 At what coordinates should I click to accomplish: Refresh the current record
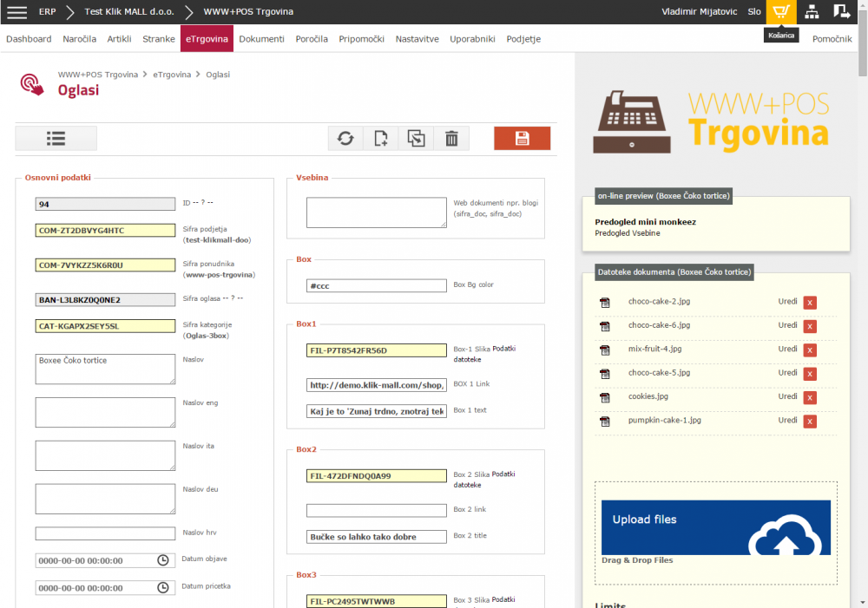(x=345, y=139)
